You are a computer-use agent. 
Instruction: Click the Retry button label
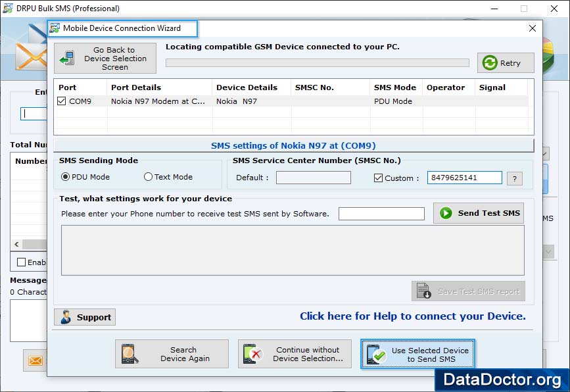(510, 63)
